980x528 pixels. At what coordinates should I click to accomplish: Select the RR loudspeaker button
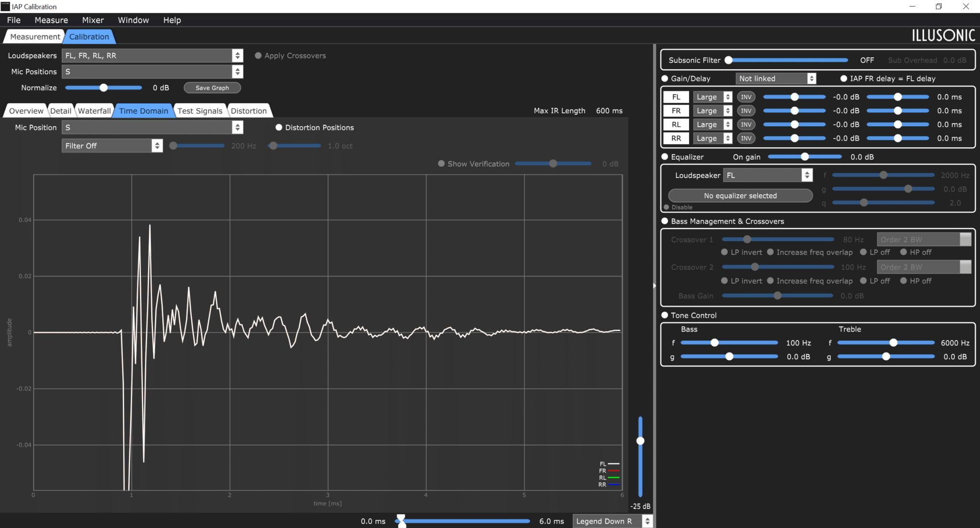pyautogui.click(x=676, y=138)
